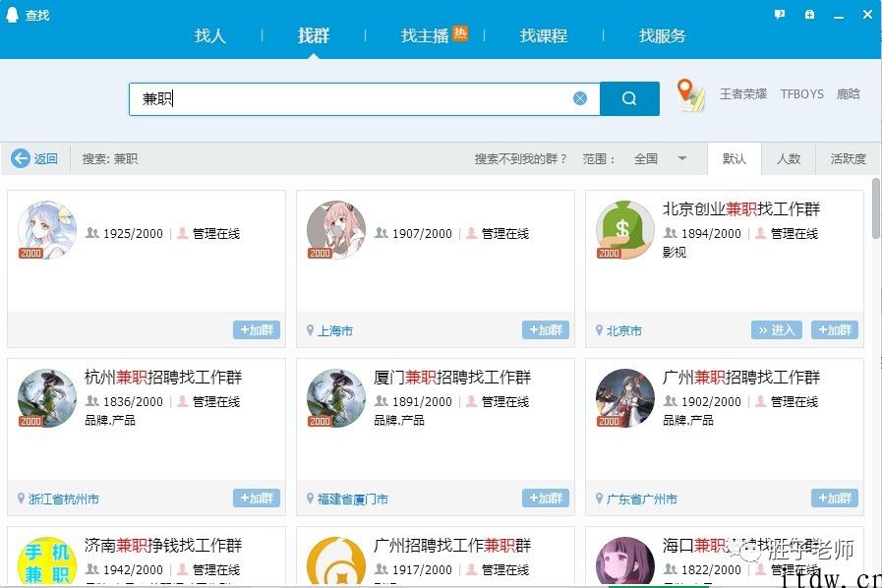The image size is (882, 588).
Task: Open the avatar of 杭州兼职招聘找工作群
Action: click(x=47, y=398)
